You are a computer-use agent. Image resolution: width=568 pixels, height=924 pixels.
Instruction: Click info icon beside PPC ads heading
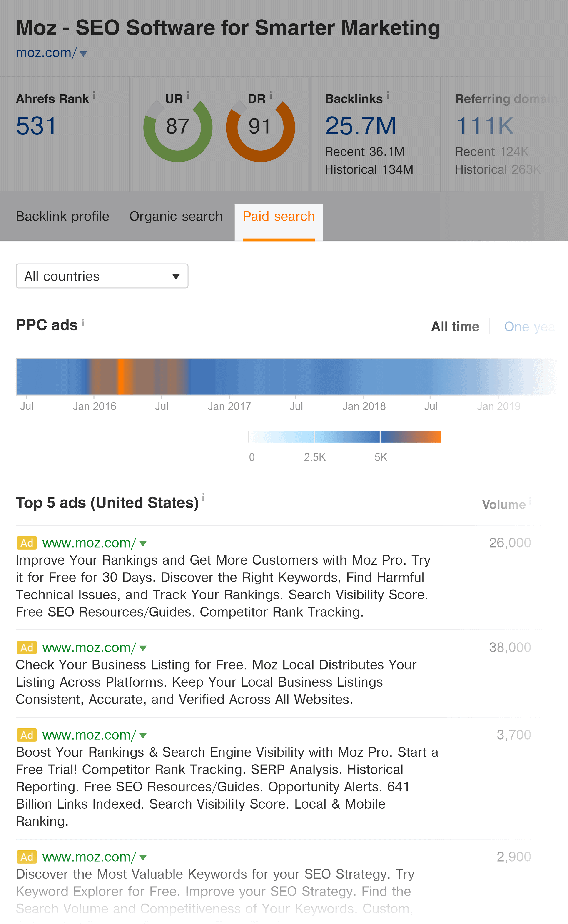(83, 322)
